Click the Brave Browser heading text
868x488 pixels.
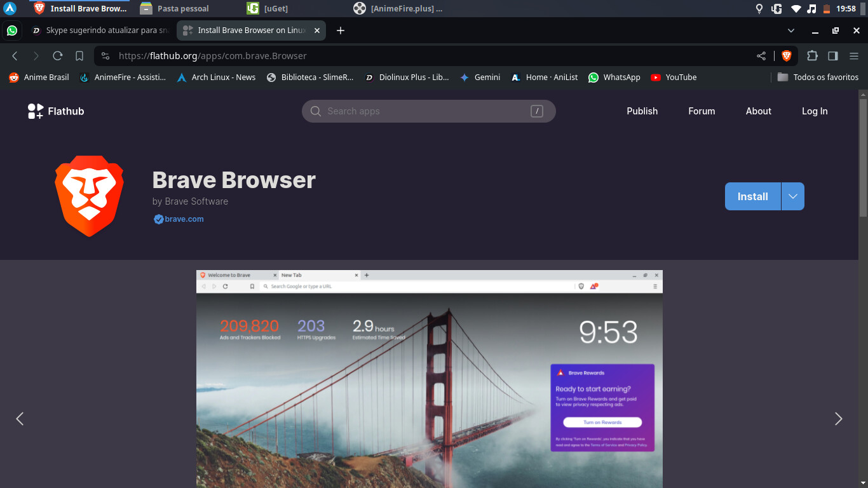[x=234, y=180]
